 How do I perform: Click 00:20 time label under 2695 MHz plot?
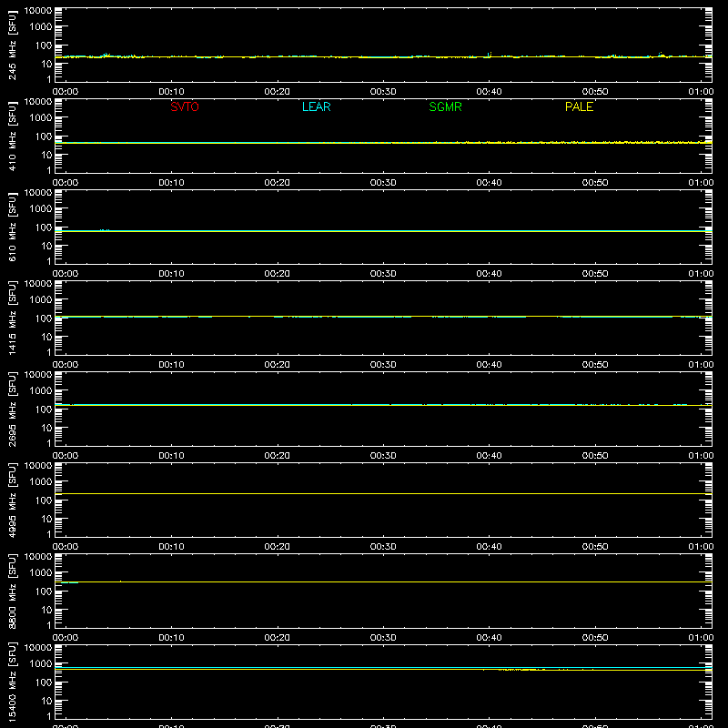[278, 456]
